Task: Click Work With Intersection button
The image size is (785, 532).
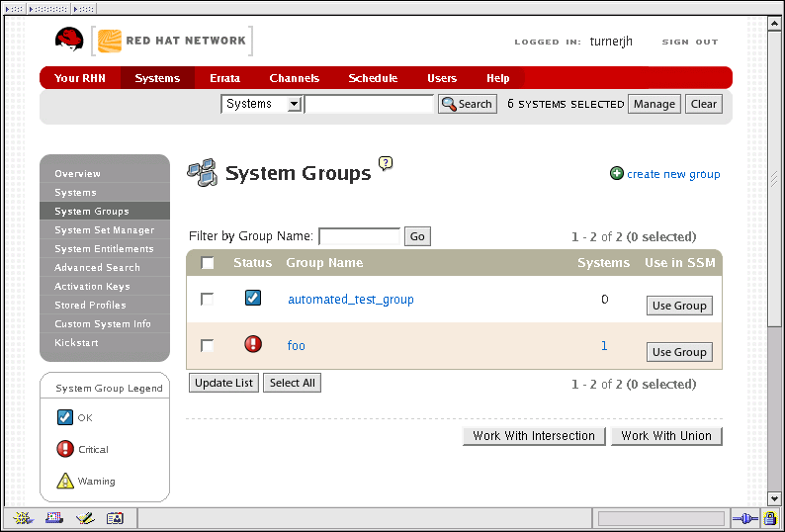Action: point(534,436)
